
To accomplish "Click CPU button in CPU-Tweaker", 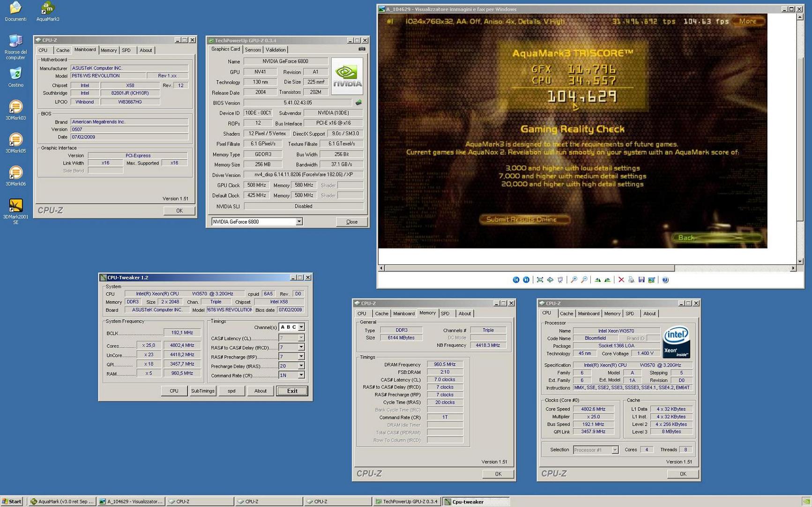I will 174,391.
